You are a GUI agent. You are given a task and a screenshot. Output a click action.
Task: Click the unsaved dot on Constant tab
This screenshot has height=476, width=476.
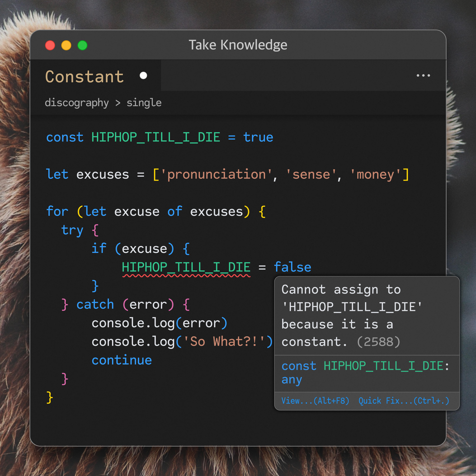point(143,75)
